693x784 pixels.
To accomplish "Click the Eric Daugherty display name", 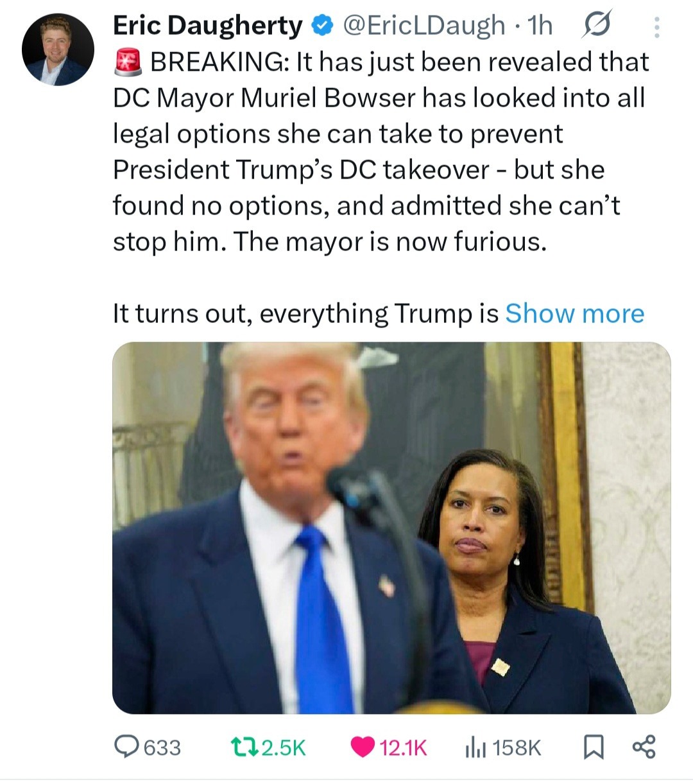I will coord(207,26).
